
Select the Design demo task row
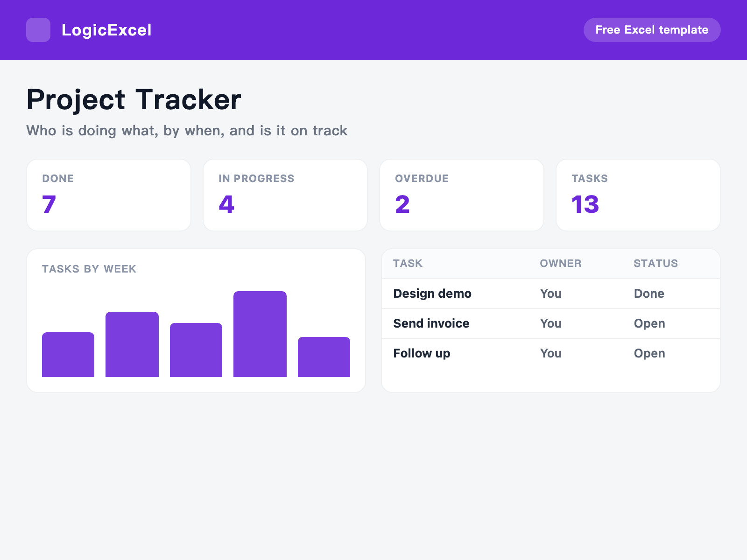(551, 294)
